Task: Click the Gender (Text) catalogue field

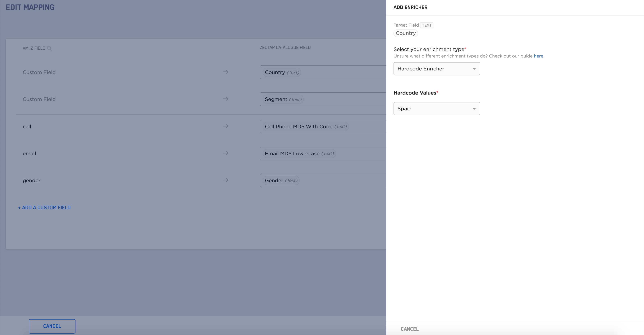Action: pos(281,180)
